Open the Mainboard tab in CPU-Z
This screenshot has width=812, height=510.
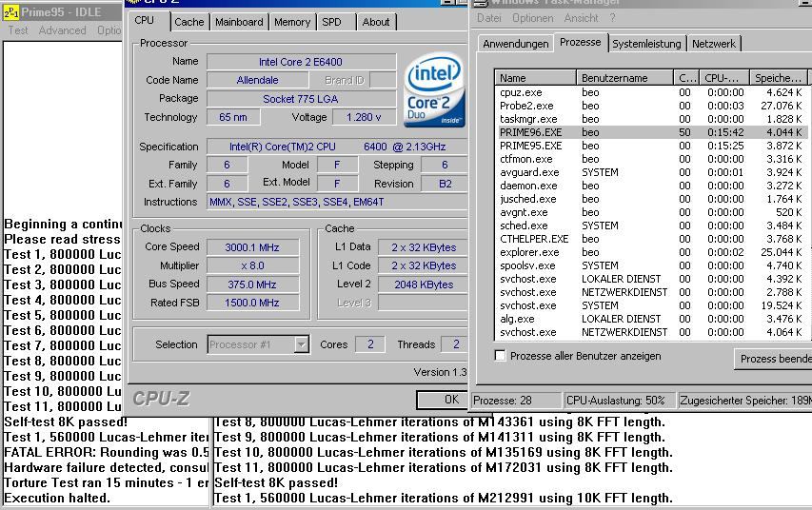(x=239, y=22)
